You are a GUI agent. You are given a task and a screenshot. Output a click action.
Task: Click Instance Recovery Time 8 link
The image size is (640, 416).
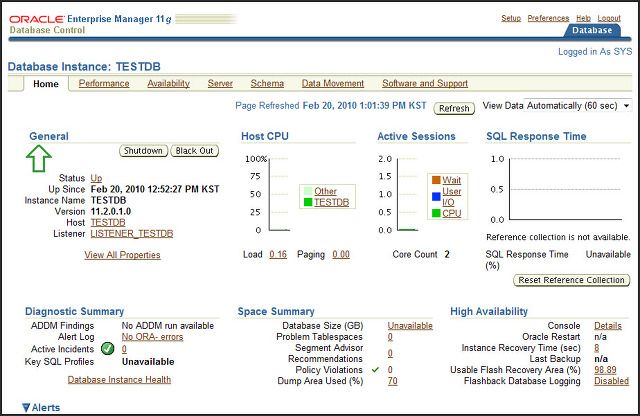coord(597,348)
